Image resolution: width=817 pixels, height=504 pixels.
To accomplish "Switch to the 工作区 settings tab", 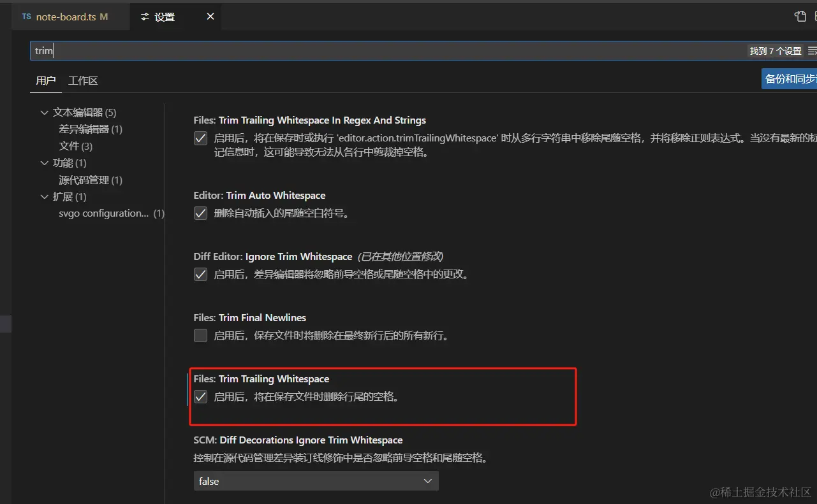I will (83, 80).
